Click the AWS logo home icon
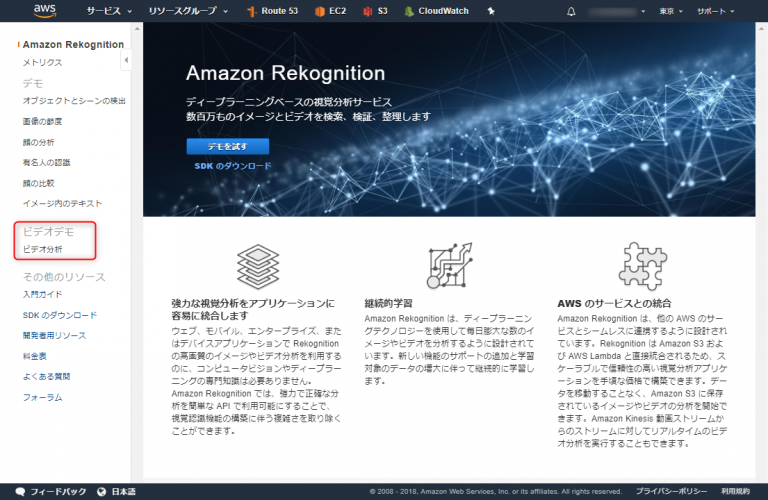The image size is (768, 500). click(45, 11)
